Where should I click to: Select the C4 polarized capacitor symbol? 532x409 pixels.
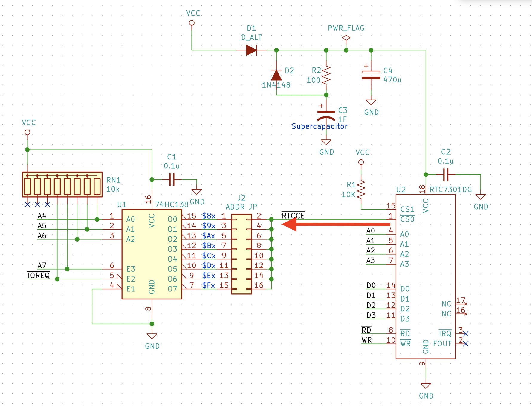371,75
